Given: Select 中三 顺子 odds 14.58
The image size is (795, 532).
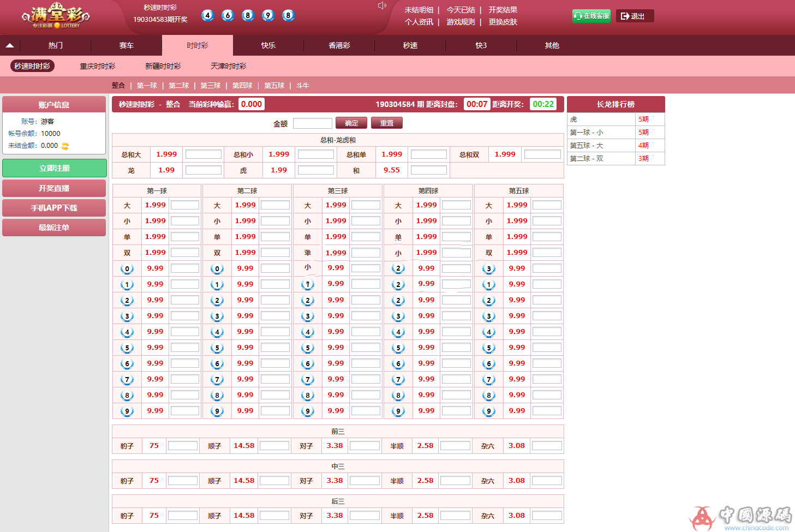Looking at the screenshot, I should click(x=244, y=481).
